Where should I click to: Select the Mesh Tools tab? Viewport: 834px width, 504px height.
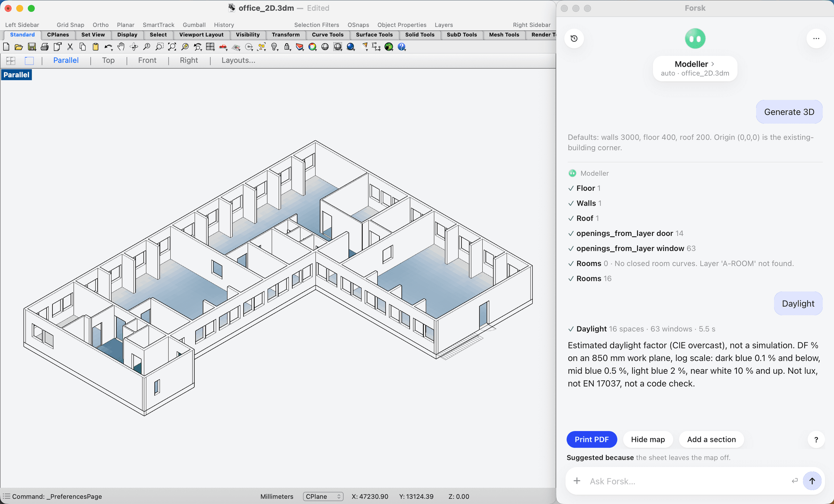[504, 35]
